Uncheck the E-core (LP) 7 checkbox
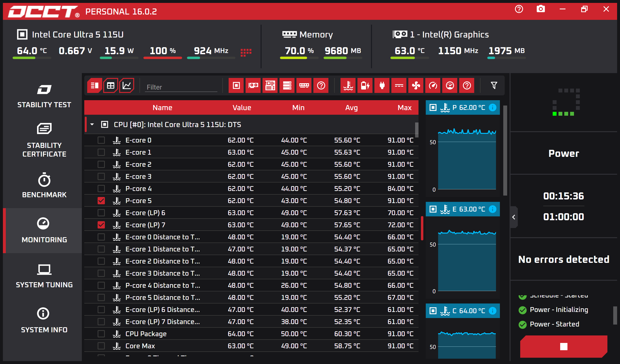 [101, 225]
